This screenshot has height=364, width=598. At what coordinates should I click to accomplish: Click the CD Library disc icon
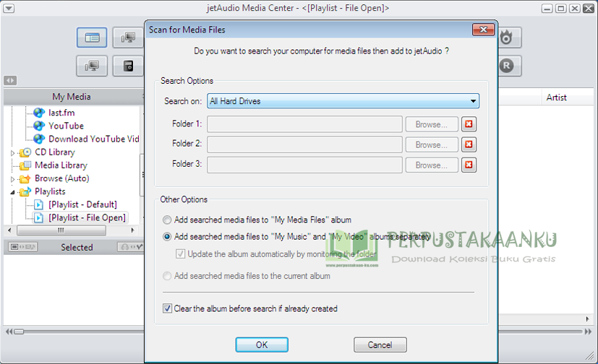point(25,152)
